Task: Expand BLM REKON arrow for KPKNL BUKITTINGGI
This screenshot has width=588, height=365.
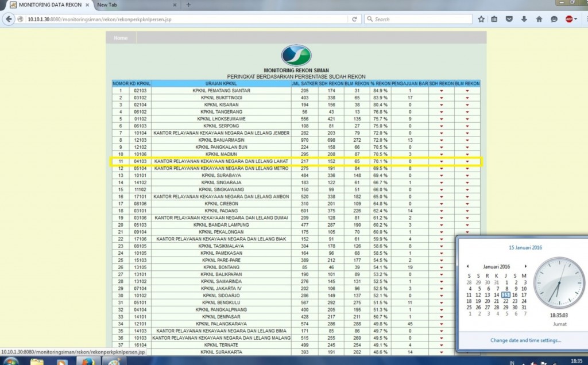Action: (467, 98)
